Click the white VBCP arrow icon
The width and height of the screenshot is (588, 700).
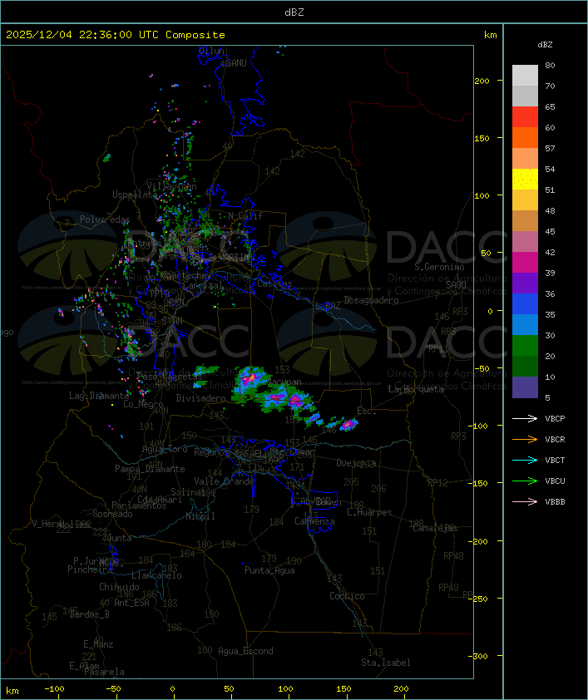tap(525, 418)
